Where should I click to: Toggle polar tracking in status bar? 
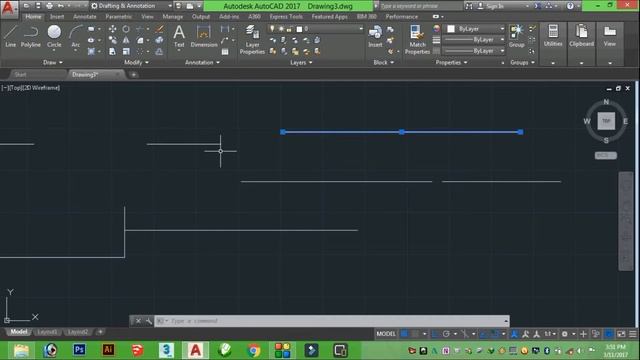[447, 334]
